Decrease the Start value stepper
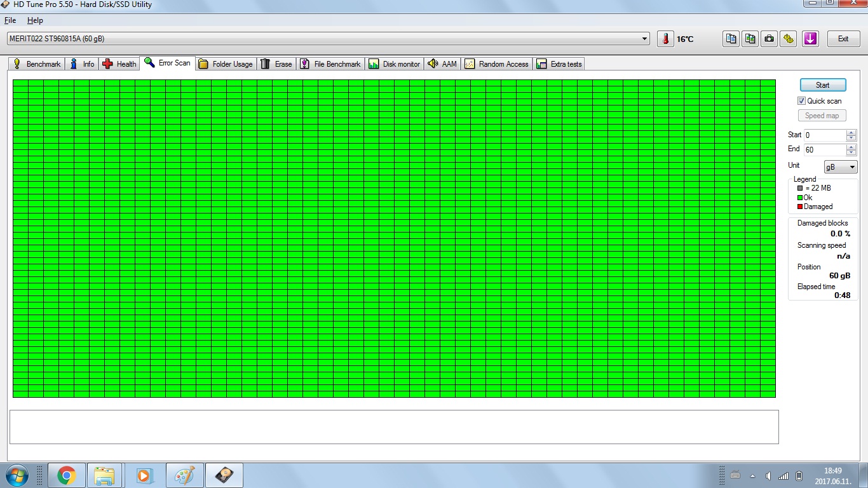Image resolution: width=868 pixels, height=488 pixels. tap(851, 138)
